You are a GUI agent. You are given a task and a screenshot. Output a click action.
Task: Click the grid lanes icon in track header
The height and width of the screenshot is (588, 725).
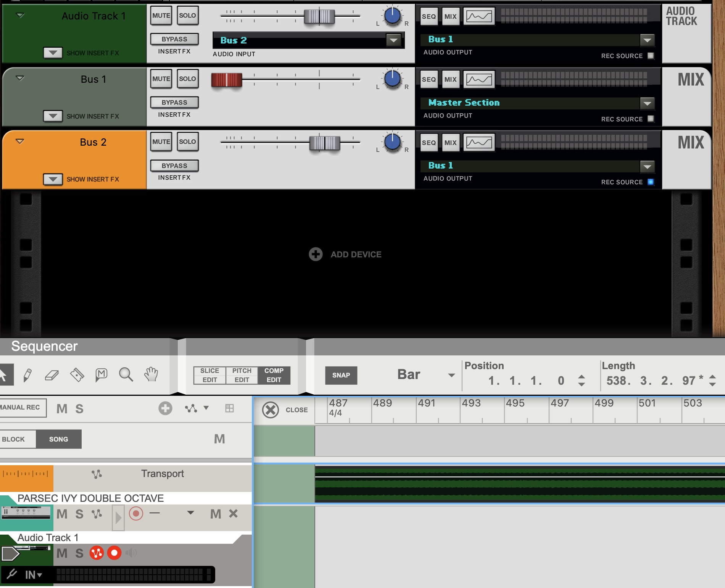point(229,408)
